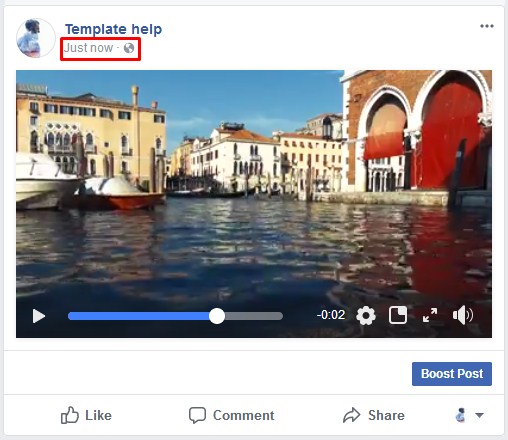Viewport: 508px width, 440px height.
Task: Click the Venice video frame
Action: 254,187
